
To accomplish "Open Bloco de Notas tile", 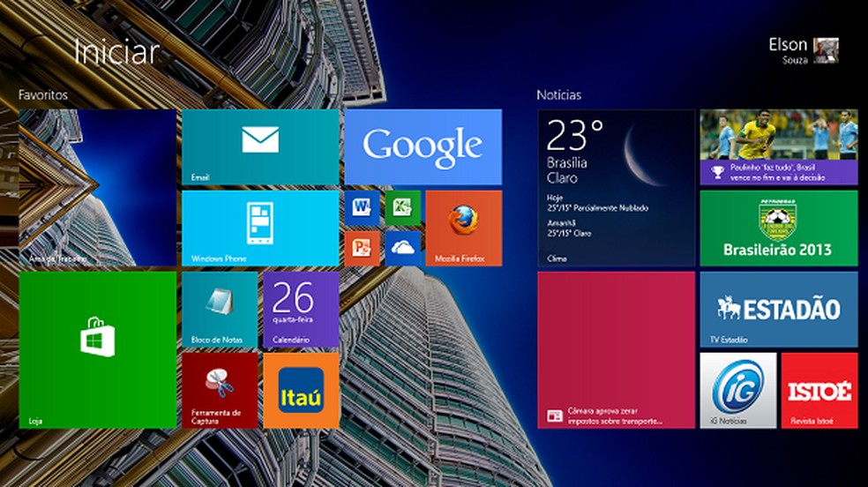I will coord(220,310).
